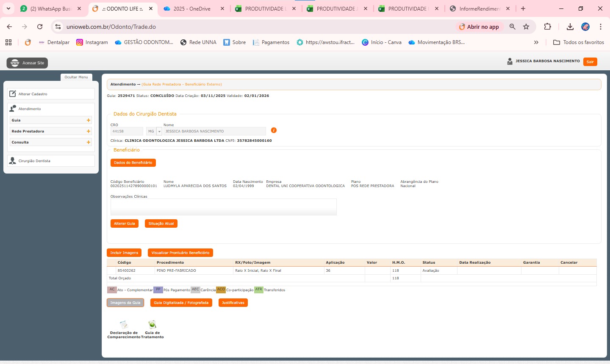Open the Cirurgião Dentista menu item
The height and width of the screenshot is (364, 610).
pos(51,161)
